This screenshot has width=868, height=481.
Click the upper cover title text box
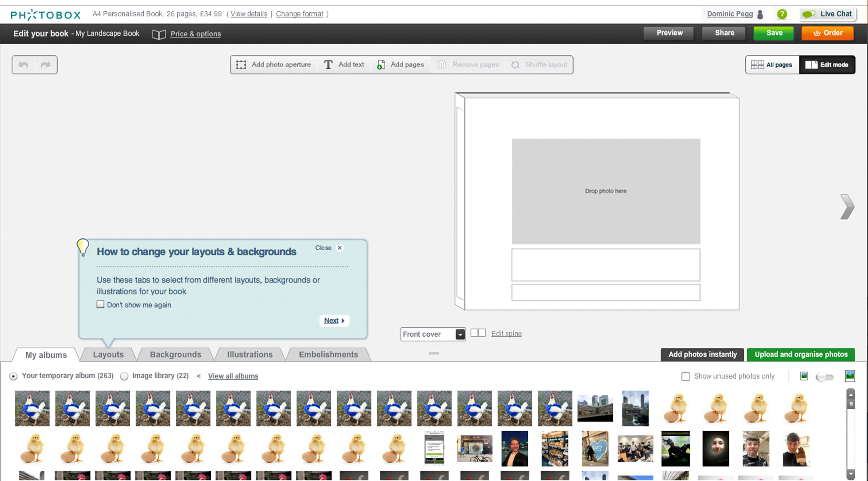pyautogui.click(x=606, y=265)
